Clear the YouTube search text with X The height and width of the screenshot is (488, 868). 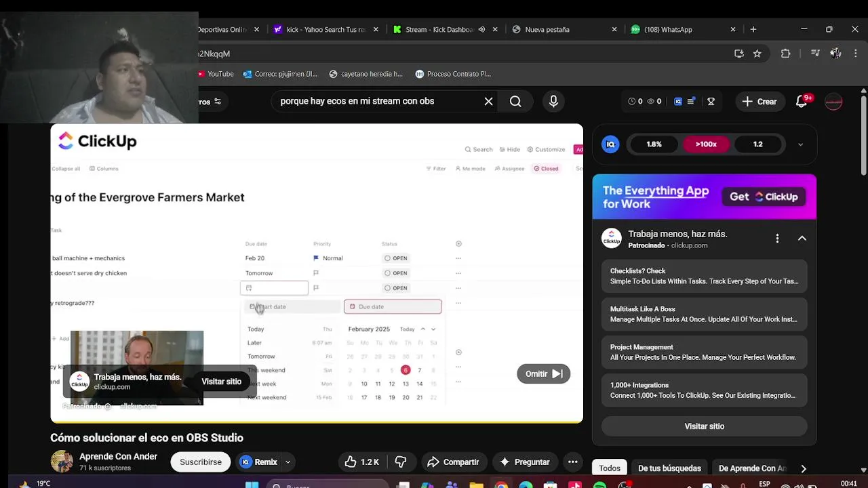click(x=488, y=101)
